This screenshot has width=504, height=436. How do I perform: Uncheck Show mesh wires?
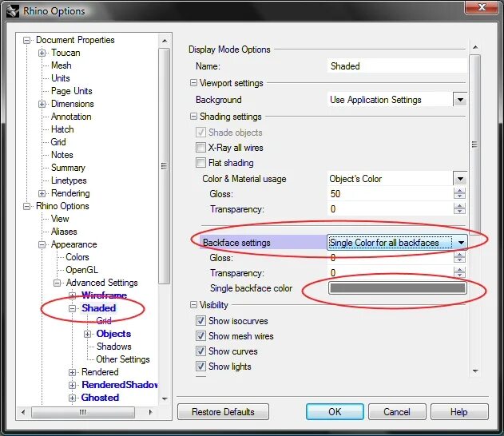coord(200,335)
